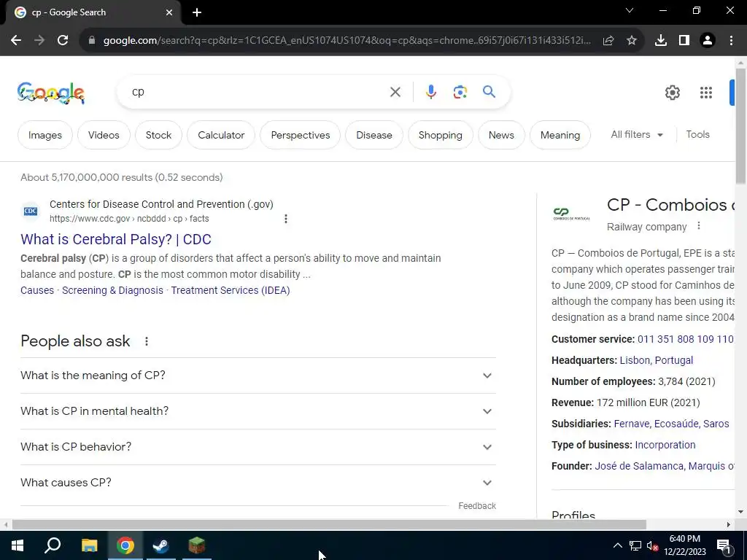The image size is (747, 560).
Task: Open a new Chrome tab
Action: (197, 13)
